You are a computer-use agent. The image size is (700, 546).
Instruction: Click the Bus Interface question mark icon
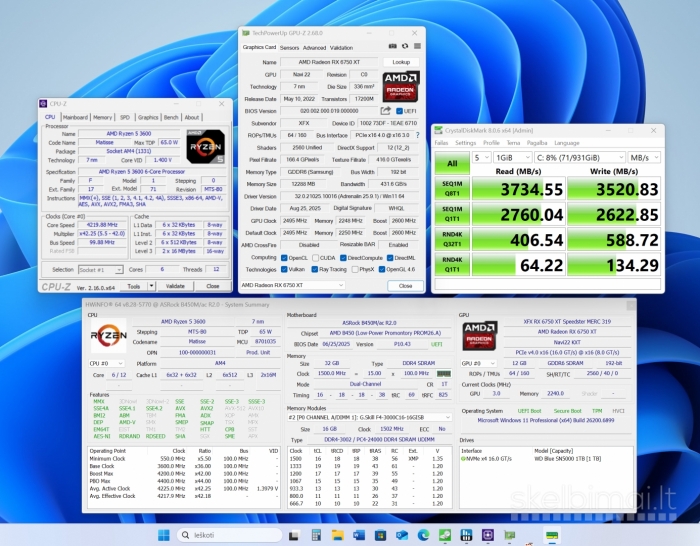(417, 135)
